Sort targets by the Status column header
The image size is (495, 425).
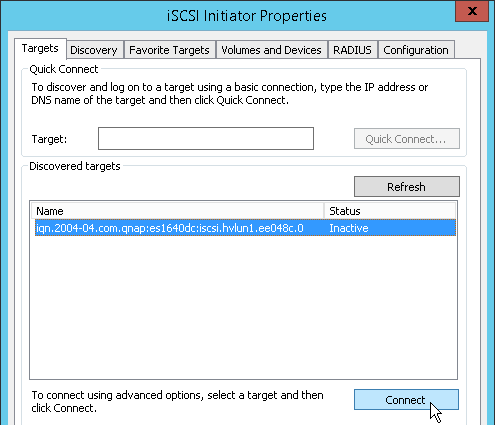click(390, 211)
